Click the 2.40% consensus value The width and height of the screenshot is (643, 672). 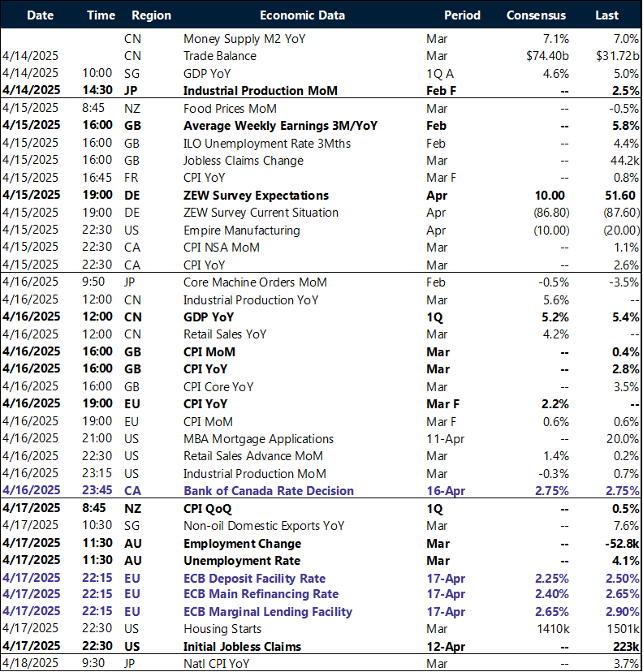pos(552,594)
